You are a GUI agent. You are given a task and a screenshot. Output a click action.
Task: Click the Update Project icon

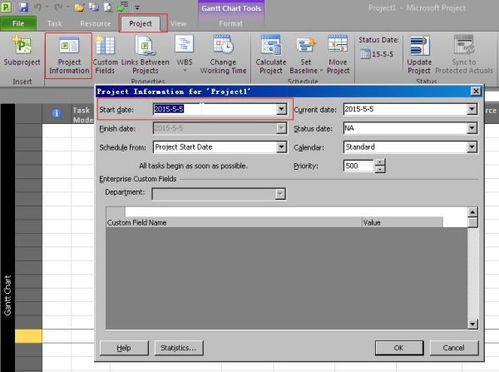(x=419, y=55)
